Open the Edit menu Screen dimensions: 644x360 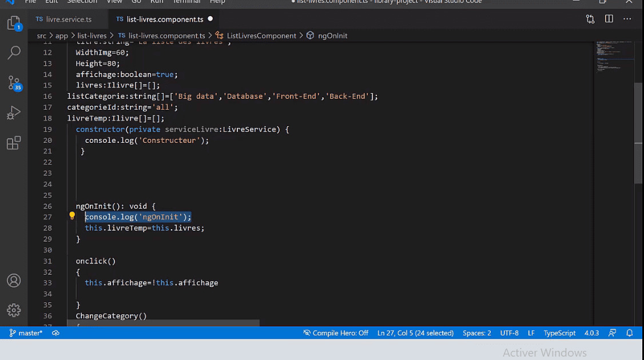pyautogui.click(x=51, y=2)
